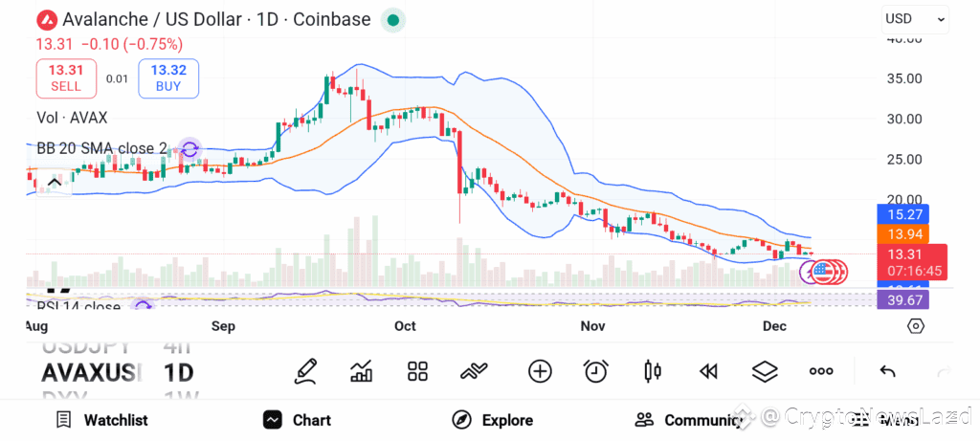Viewport: 980px width, 441px height.
Task: Open the indicators chart icon
Action: (362, 372)
